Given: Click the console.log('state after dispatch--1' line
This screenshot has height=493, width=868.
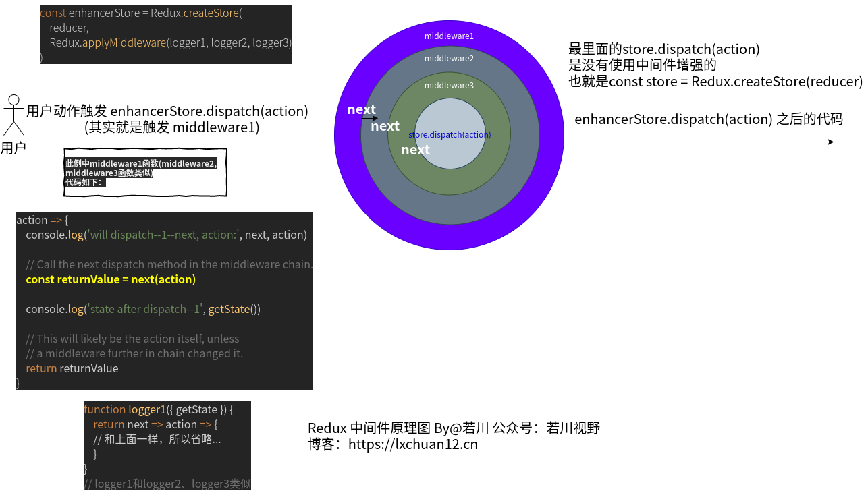Looking at the screenshot, I should point(143,309).
